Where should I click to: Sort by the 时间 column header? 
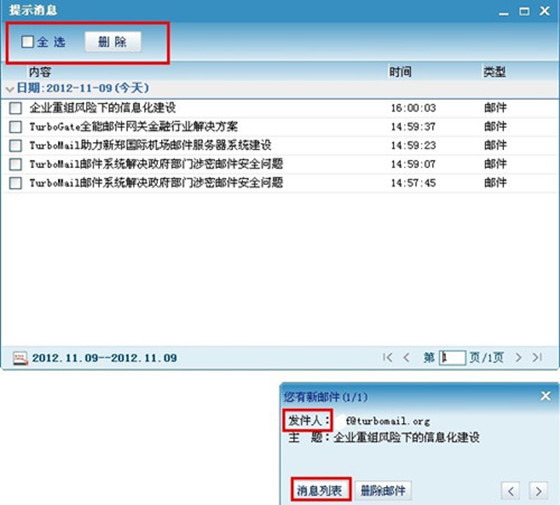(x=400, y=72)
